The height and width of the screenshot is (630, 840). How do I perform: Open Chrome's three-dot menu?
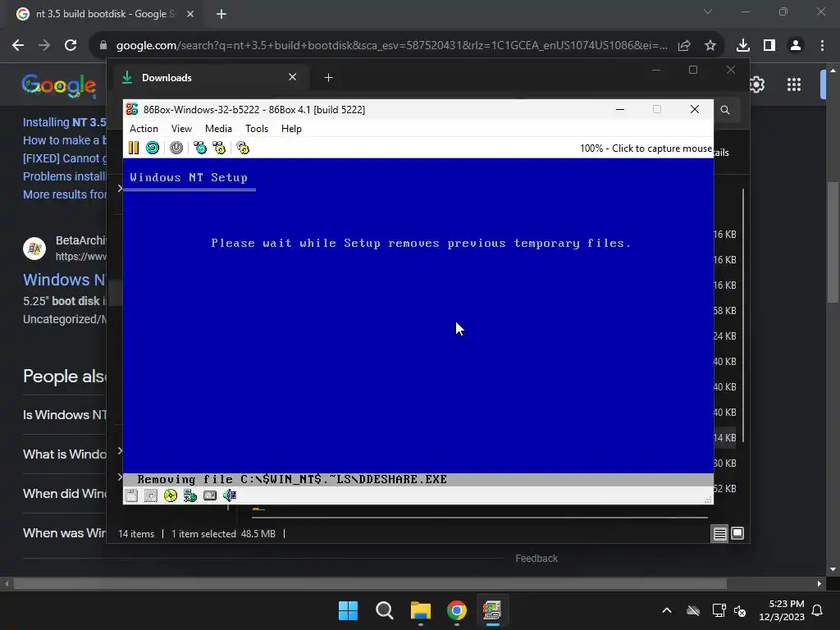tap(822, 46)
